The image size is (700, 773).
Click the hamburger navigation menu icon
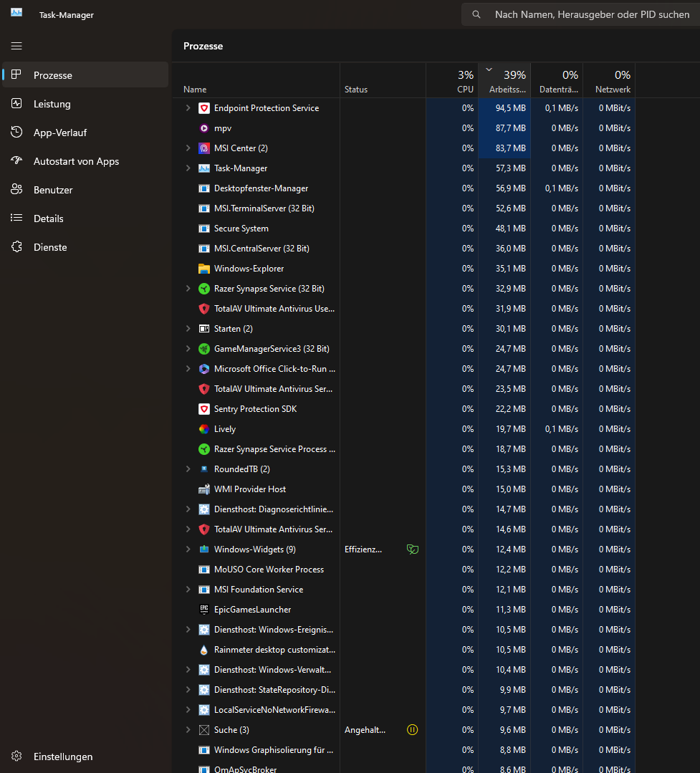click(16, 46)
